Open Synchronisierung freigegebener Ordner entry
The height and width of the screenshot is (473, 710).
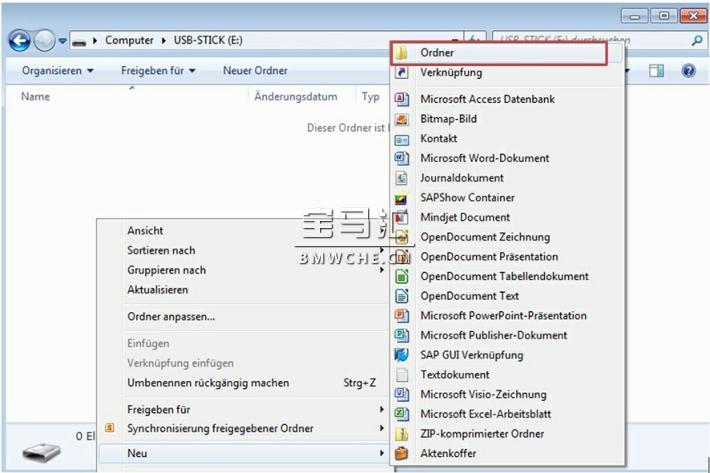tap(220, 428)
